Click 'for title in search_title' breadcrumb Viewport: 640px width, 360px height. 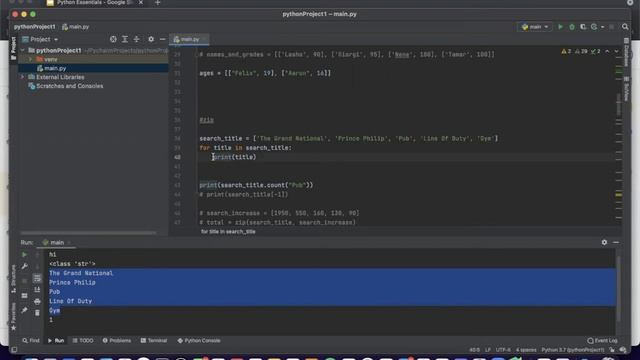pyautogui.click(x=228, y=231)
